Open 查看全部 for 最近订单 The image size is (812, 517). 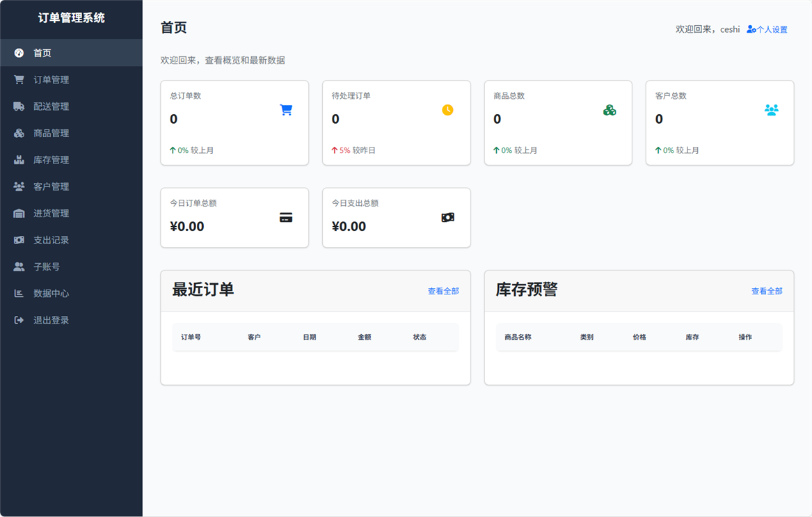pos(443,291)
